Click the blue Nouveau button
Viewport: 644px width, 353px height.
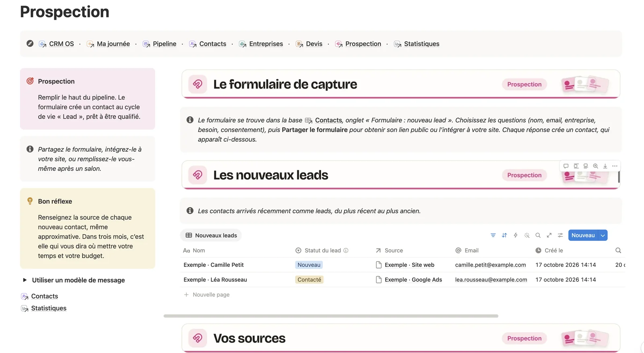click(583, 235)
